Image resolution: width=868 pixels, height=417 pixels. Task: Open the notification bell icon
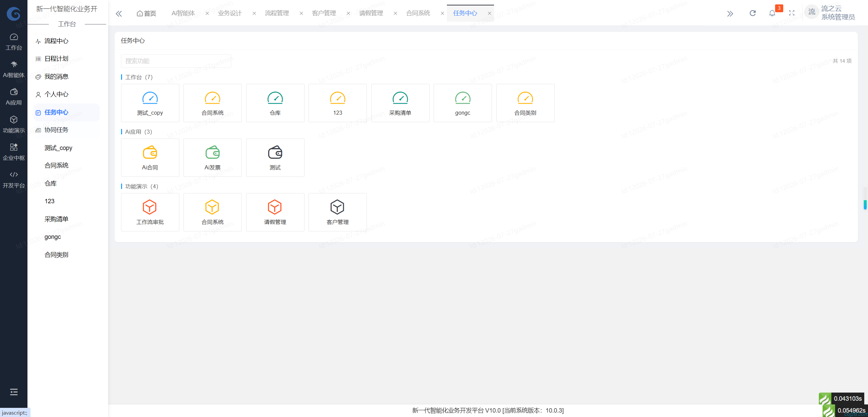[x=772, y=13]
